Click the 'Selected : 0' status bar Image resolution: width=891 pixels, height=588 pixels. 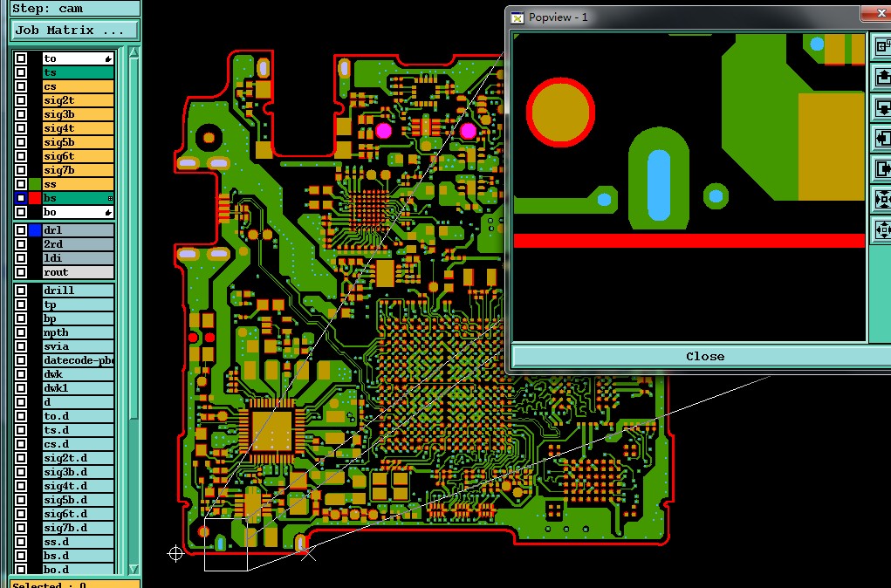(74, 584)
